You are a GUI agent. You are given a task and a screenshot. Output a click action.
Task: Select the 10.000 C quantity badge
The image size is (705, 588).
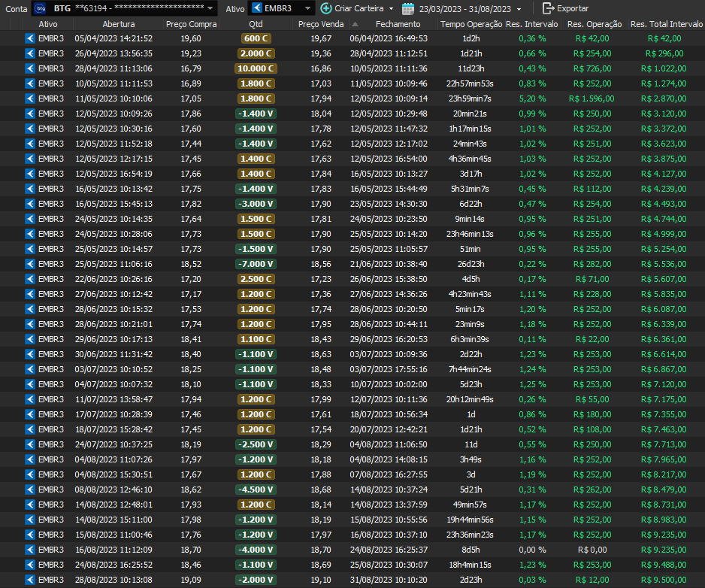click(x=256, y=68)
